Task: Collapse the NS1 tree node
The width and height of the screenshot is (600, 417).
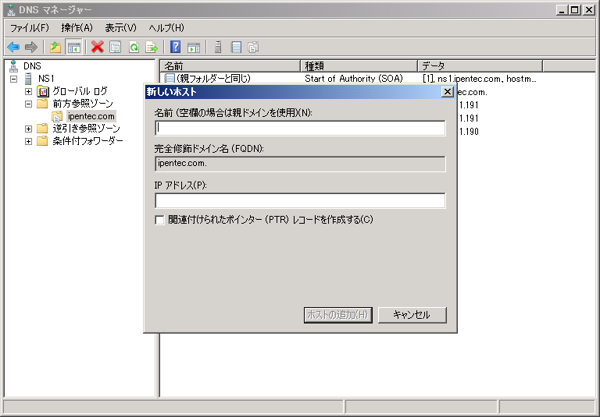Action: [x=14, y=79]
